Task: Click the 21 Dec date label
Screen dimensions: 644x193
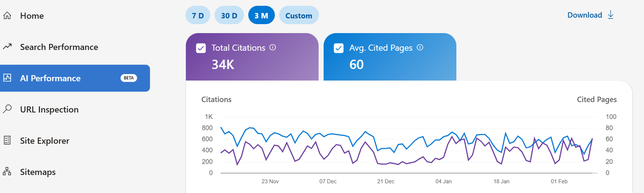Action: click(x=386, y=181)
